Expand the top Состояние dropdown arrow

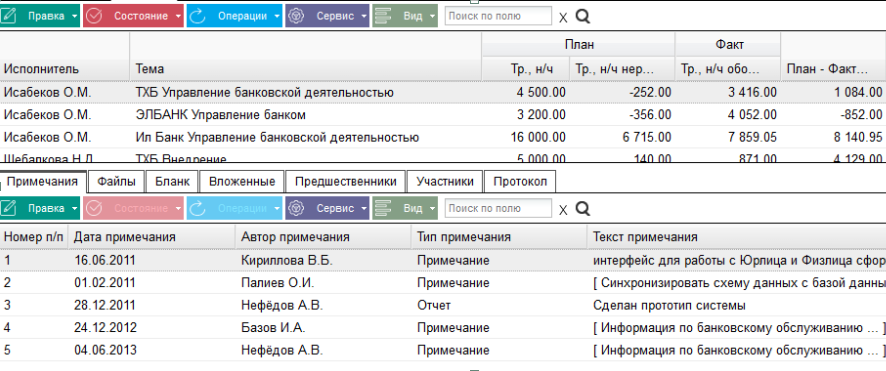pos(178,16)
